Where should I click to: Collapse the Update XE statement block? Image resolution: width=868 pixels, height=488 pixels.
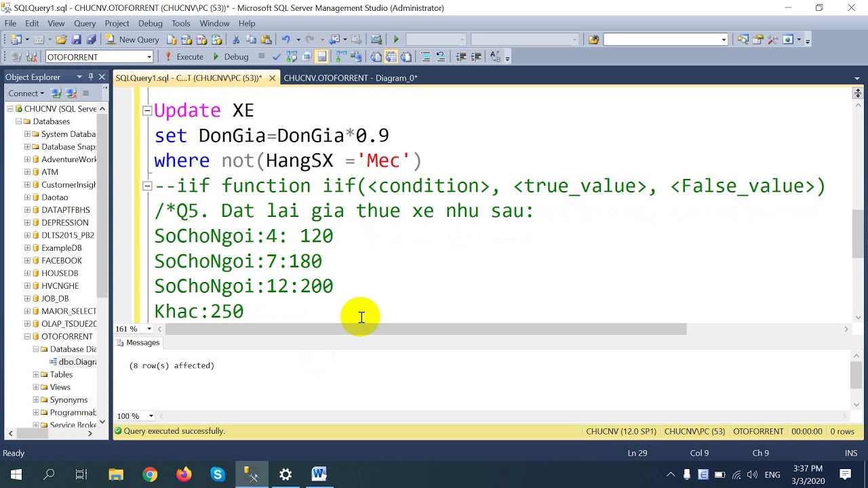point(146,110)
